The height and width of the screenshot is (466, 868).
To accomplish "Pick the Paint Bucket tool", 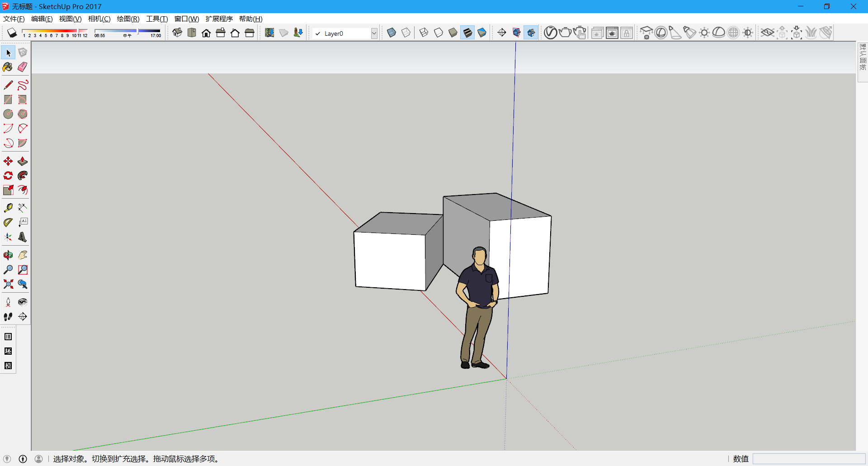I will point(8,67).
